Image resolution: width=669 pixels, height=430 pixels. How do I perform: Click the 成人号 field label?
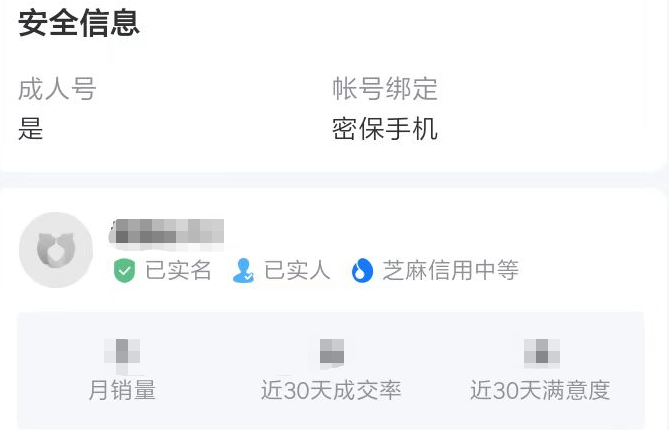click(x=57, y=89)
